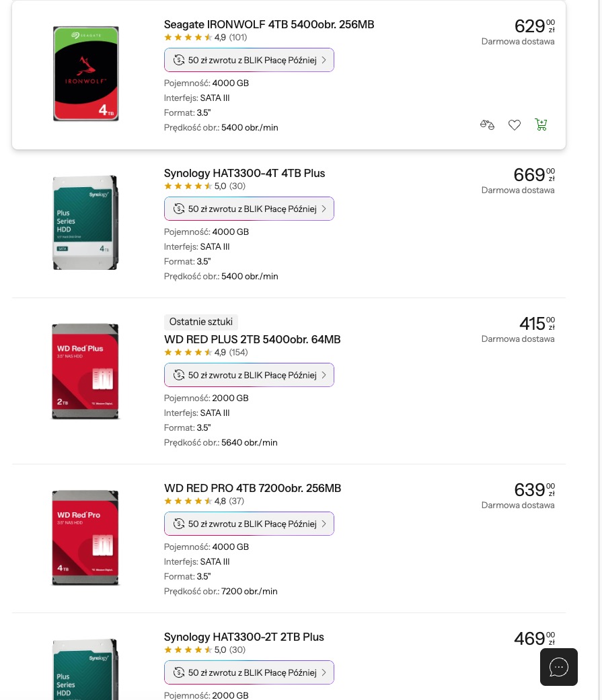Expand BLIK offer chevron for Seagate IronWolf

tap(324, 60)
